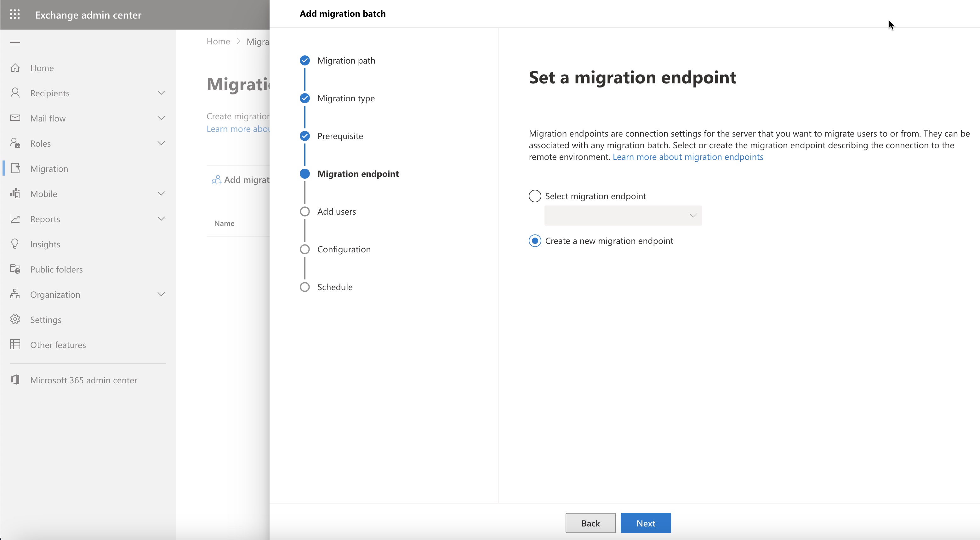Jump to the Prerequisite wizard step
The width and height of the screenshot is (980, 540).
pos(340,136)
